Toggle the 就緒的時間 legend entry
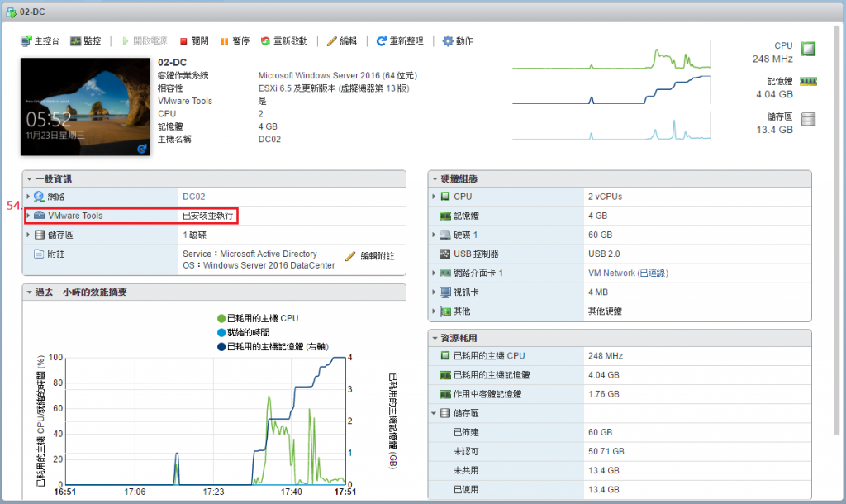Viewport: 846px width, 504px height. pyautogui.click(x=244, y=332)
